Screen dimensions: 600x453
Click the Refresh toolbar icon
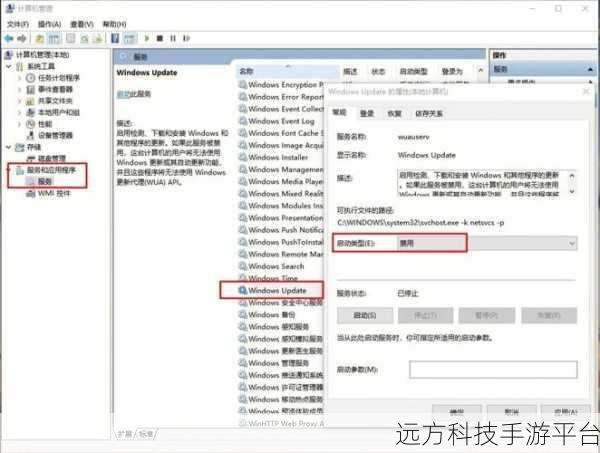pyautogui.click(x=85, y=38)
